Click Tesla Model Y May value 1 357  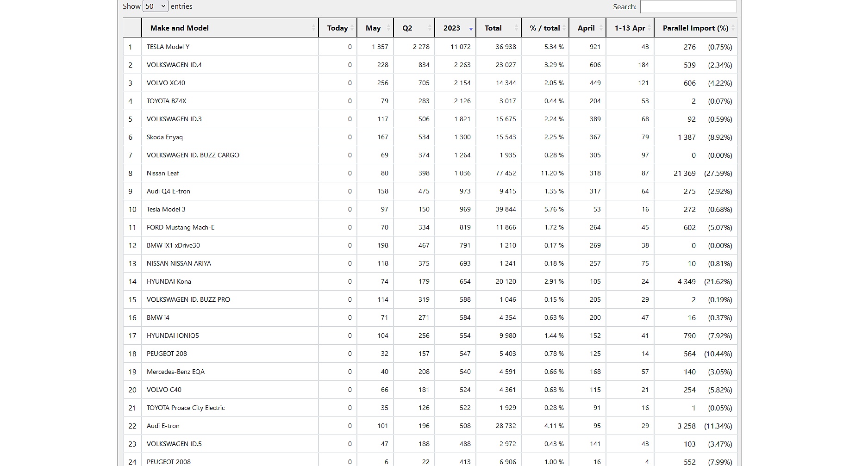click(x=380, y=47)
